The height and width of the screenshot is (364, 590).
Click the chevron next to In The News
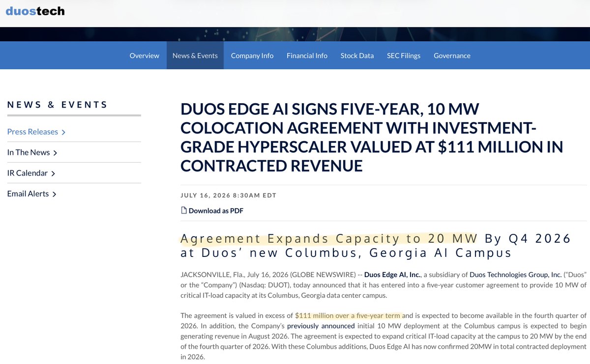(x=55, y=153)
